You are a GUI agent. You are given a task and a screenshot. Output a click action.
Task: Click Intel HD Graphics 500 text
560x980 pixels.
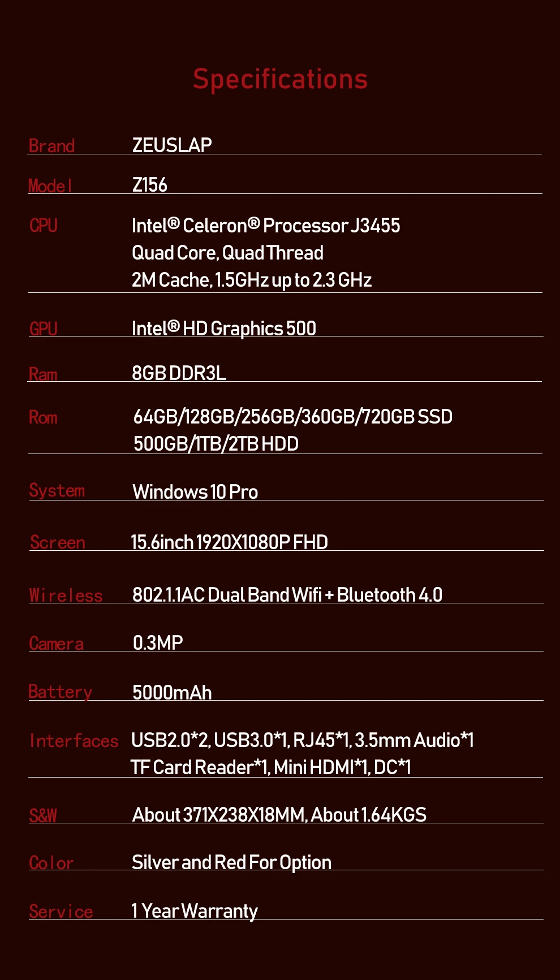[224, 329]
